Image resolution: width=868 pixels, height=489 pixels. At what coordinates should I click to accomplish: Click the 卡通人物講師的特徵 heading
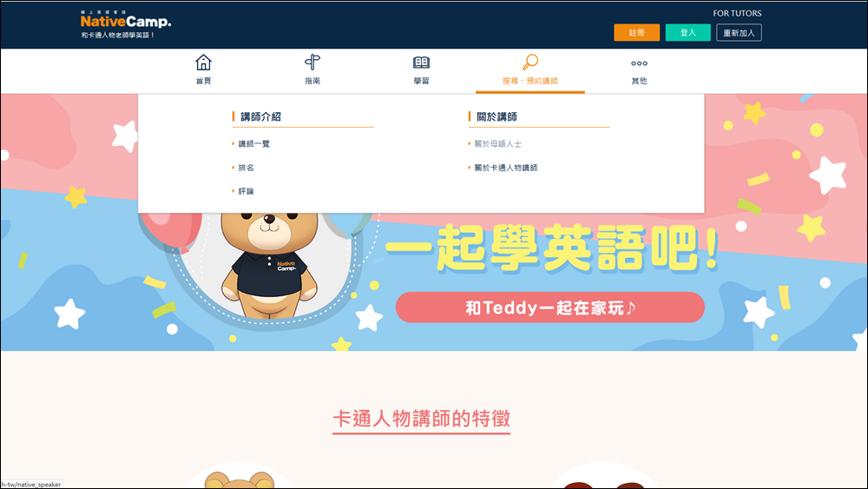click(421, 420)
